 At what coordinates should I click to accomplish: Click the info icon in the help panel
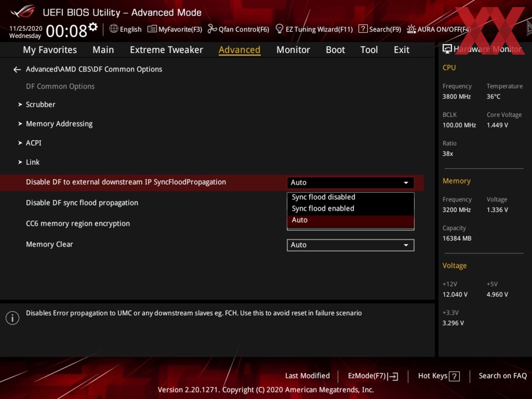(x=13, y=318)
